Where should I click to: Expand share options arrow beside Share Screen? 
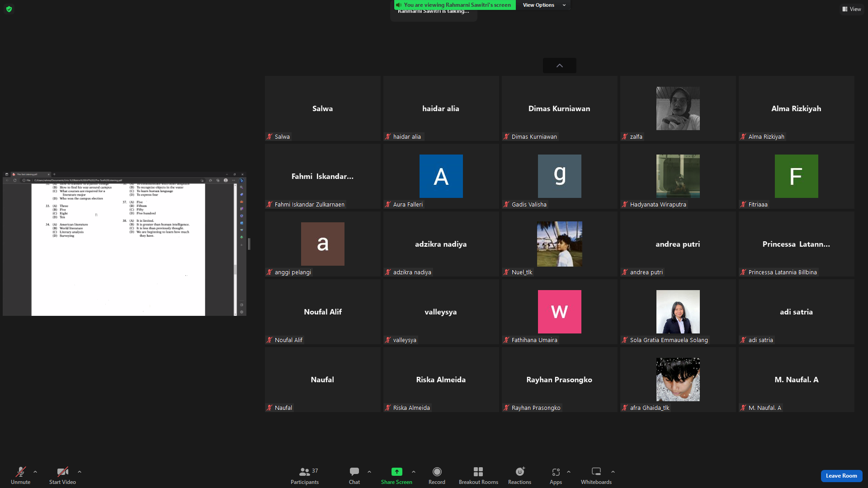[x=414, y=472]
